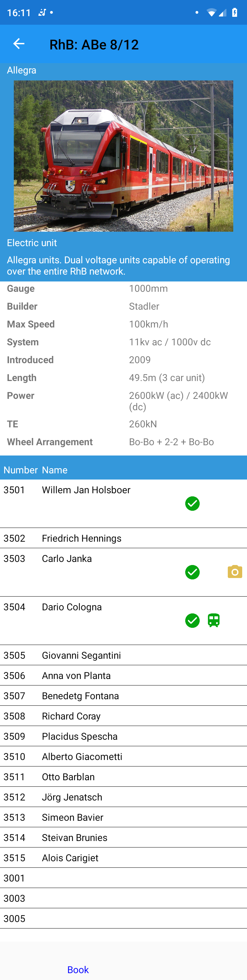The width and height of the screenshot is (247, 980).
Task: Click the RhB: ABe 8/12 title
Action: click(94, 44)
